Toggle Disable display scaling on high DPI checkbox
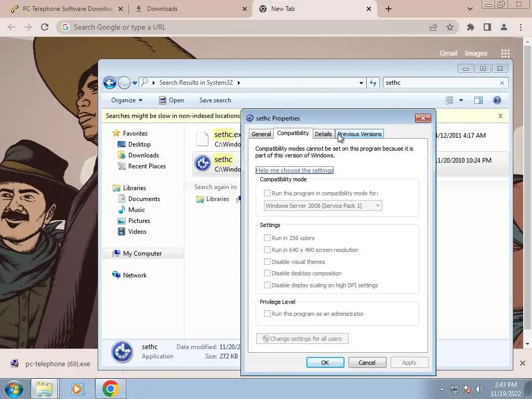This screenshot has height=399, width=532. pos(268,285)
